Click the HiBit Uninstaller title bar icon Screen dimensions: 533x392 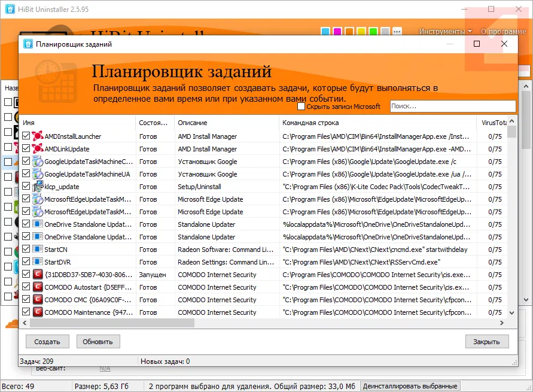tap(10, 9)
